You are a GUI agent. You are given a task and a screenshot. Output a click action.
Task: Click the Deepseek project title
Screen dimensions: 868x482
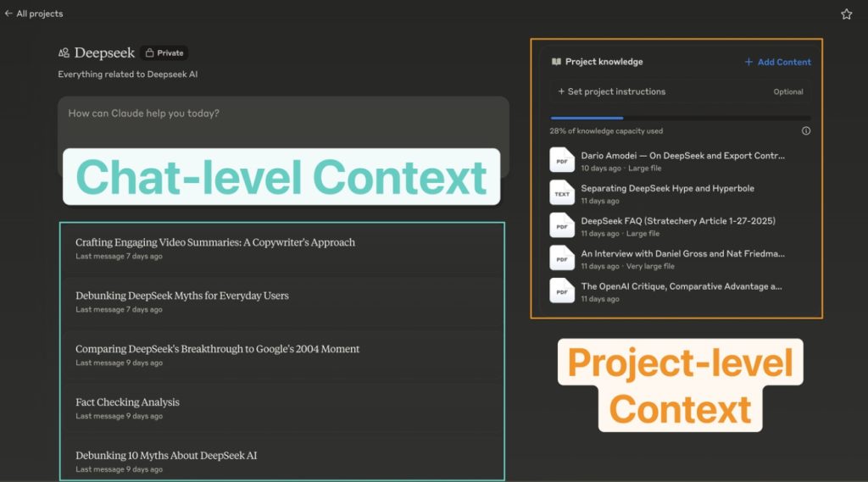click(x=104, y=53)
